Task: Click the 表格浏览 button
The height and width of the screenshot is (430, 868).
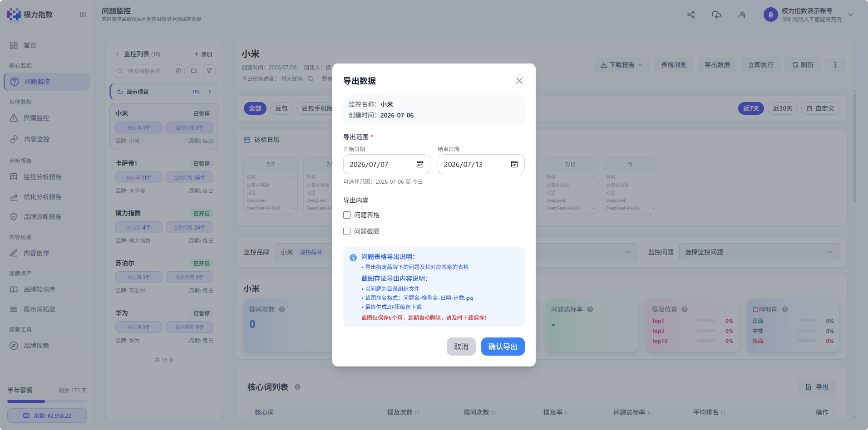Action: (x=673, y=65)
